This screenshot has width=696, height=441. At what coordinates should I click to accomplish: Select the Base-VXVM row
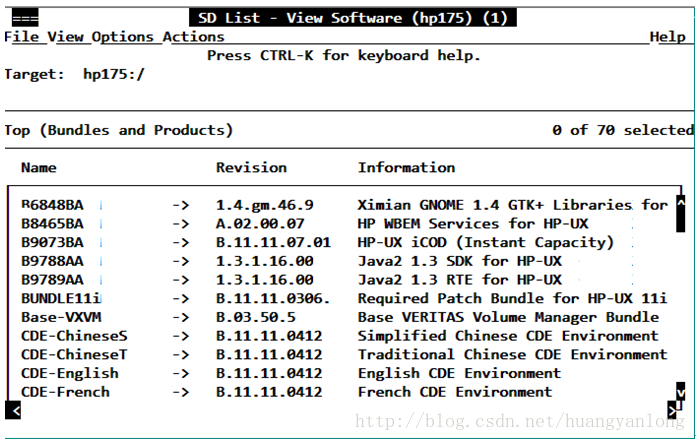pyautogui.click(x=344, y=317)
